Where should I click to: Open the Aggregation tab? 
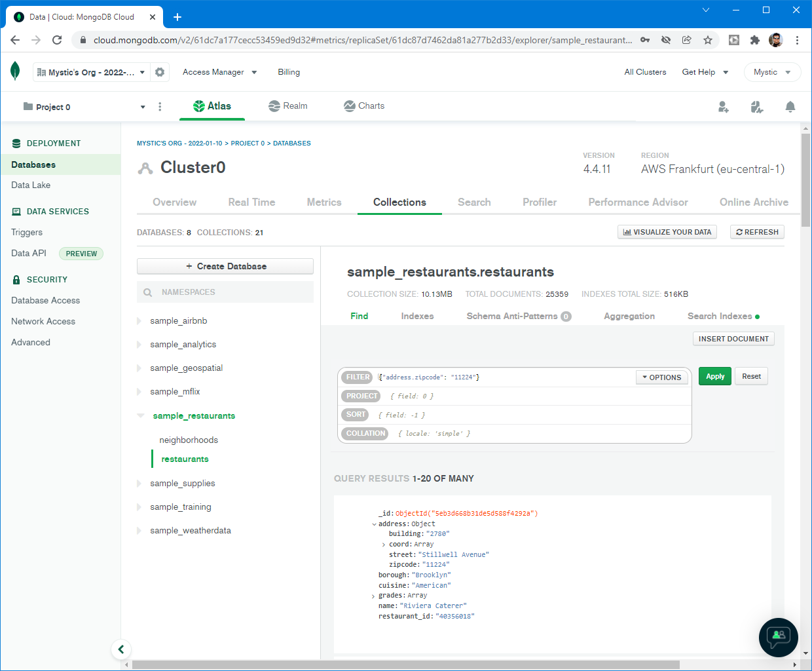pyautogui.click(x=629, y=316)
